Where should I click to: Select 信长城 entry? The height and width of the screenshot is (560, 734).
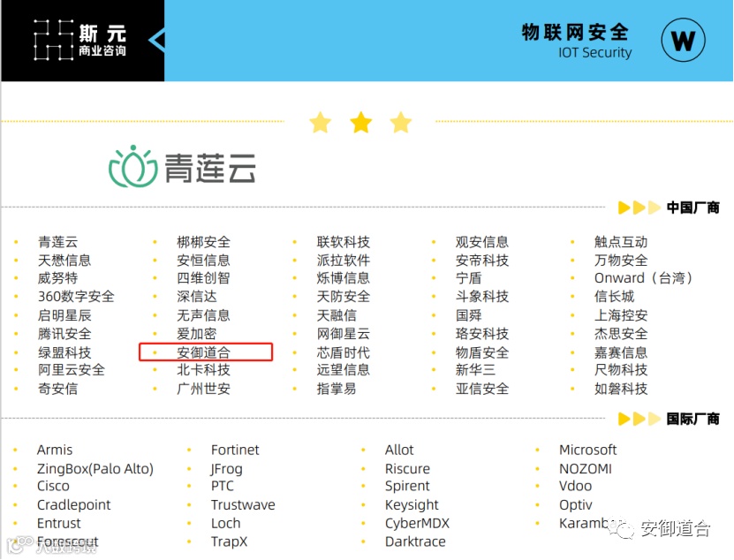614,297
